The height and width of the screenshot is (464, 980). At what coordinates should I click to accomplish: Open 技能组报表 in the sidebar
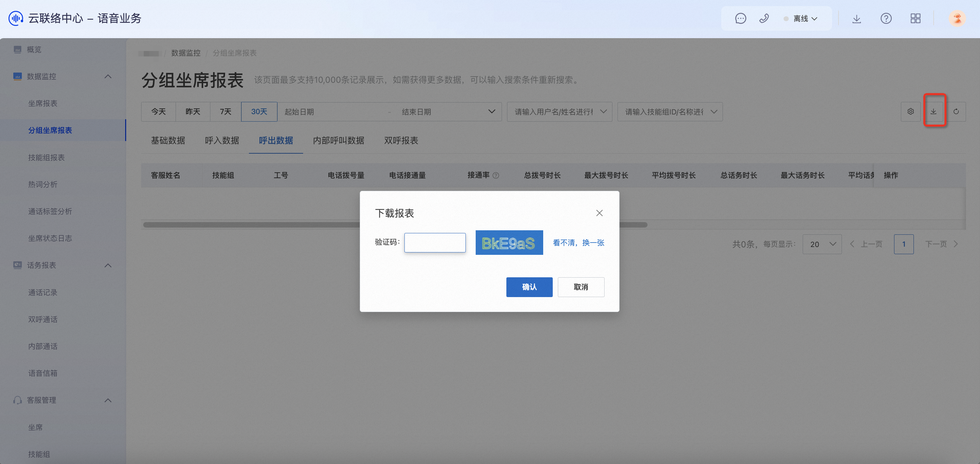point(46,157)
